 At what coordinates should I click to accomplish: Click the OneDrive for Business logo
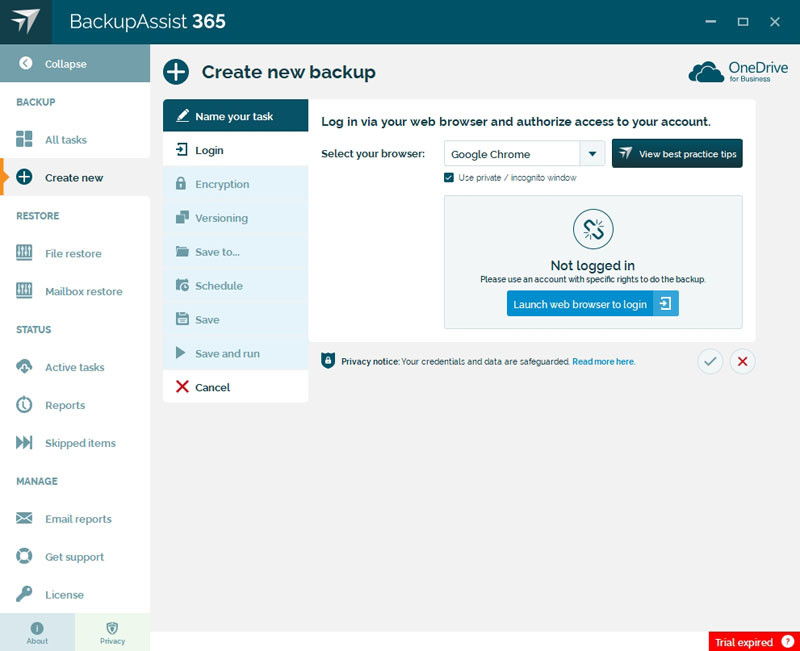738,72
